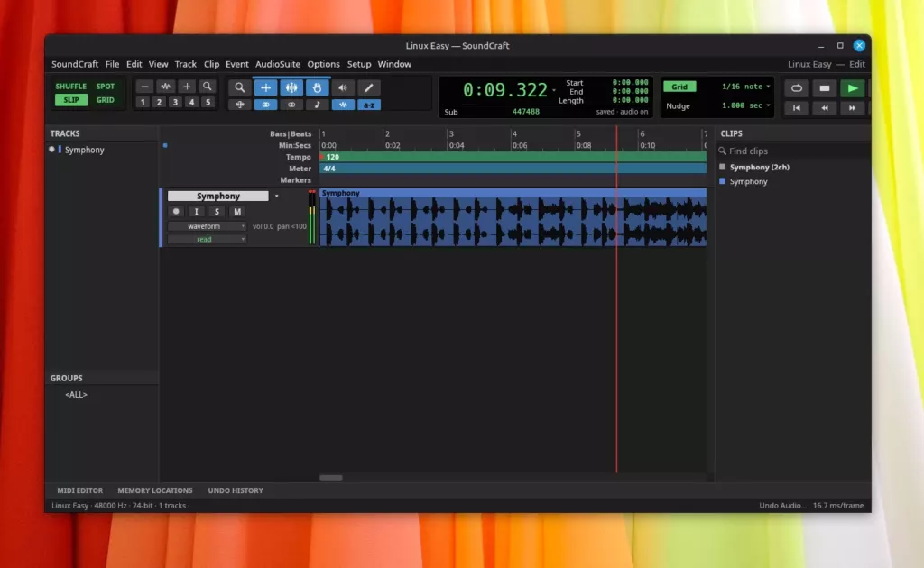Open the AudioSuite menu
Image resolution: width=924 pixels, height=568 pixels.
click(278, 64)
